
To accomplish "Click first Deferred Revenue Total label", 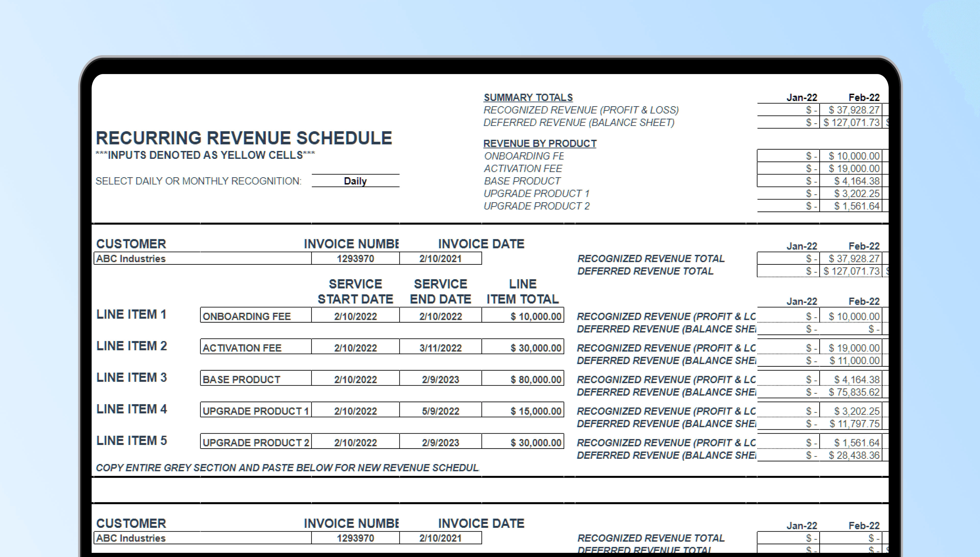I will [645, 271].
